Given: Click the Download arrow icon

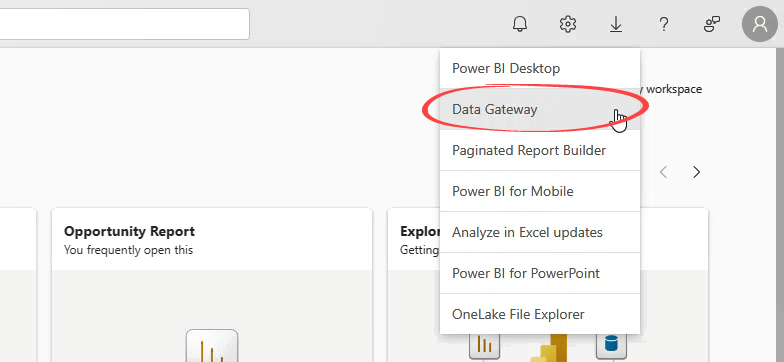Looking at the screenshot, I should point(616,24).
